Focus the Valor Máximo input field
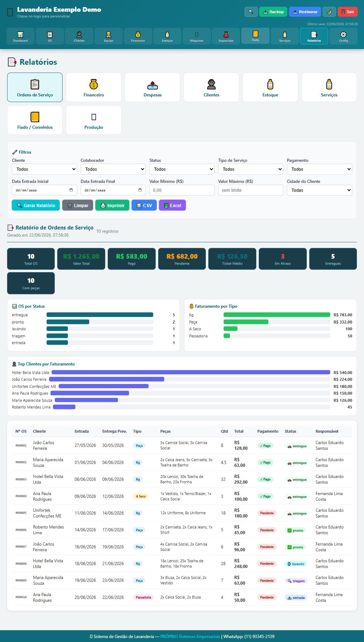364x642 pixels. pos(251,190)
